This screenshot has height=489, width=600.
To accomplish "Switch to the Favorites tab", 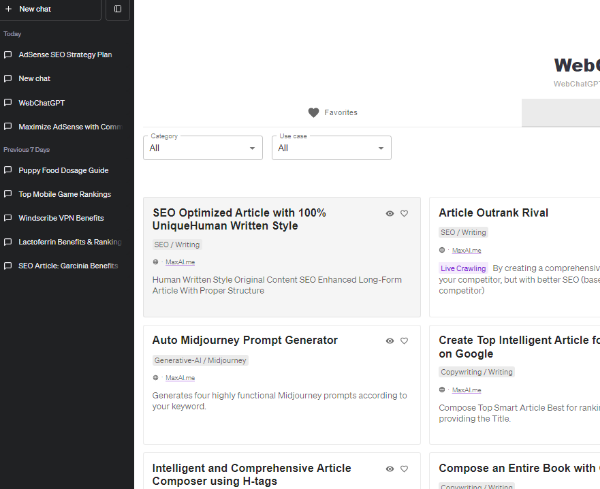I will click(x=332, y=112).
